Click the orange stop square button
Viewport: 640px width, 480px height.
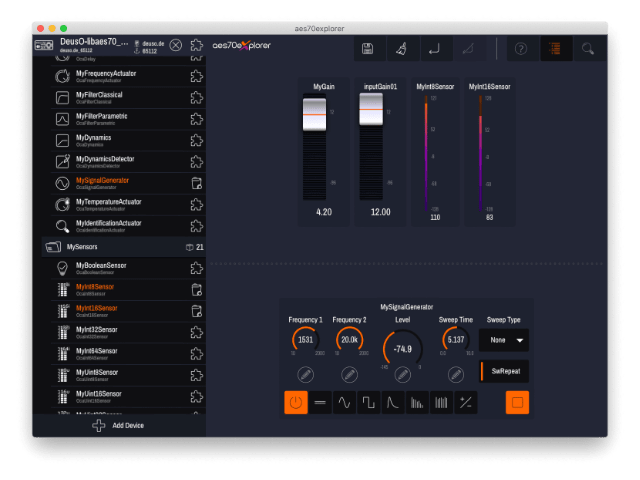pos(517,403)
